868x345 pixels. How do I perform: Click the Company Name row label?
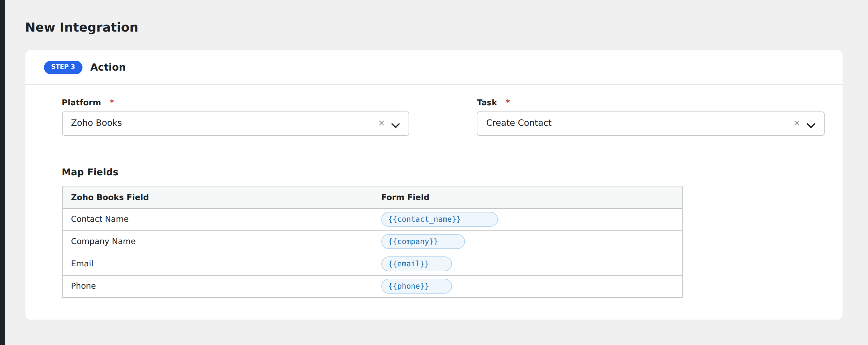pos(103,241)
